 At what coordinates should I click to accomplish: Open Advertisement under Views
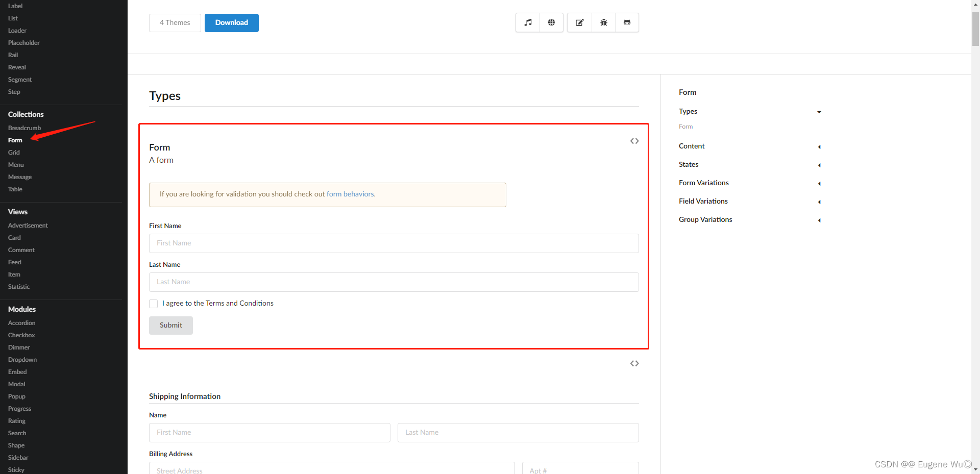click(28, 226)
